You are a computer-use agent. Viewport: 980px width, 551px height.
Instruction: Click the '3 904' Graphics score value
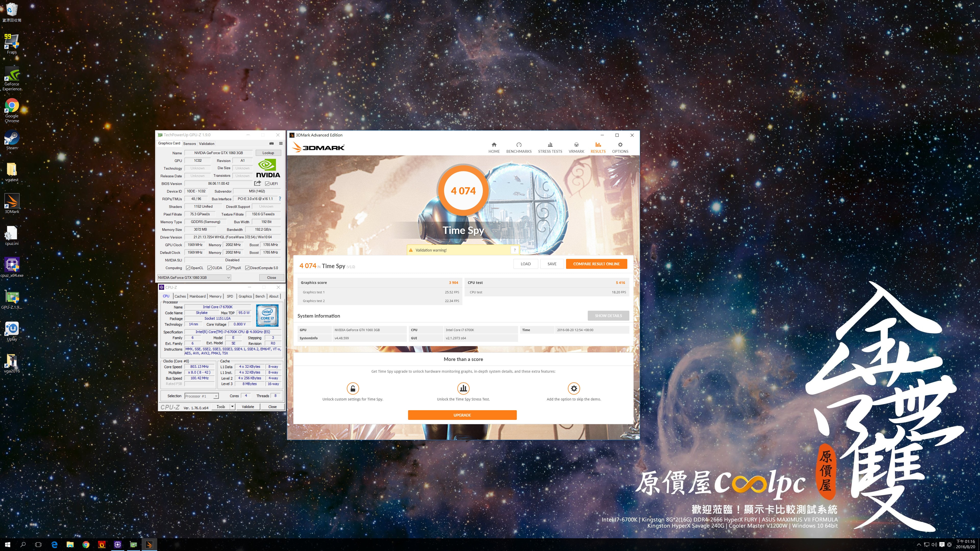[454, 283]
